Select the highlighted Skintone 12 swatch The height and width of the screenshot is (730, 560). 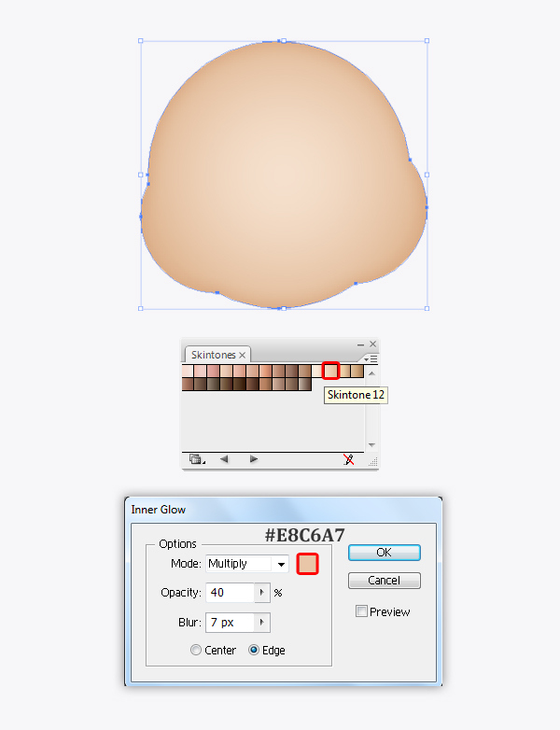coord(330,371)
